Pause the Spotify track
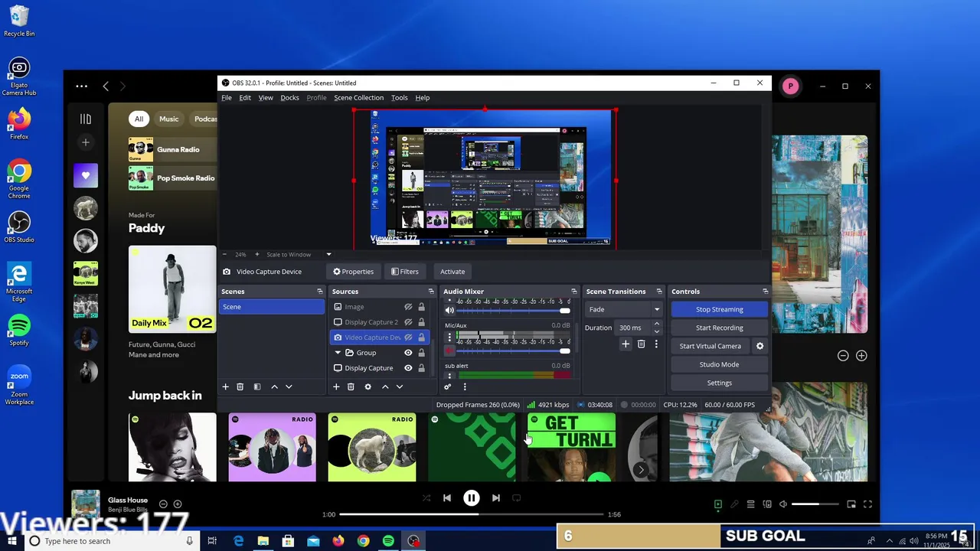This screenshot has height=551, width=980. click(x=472, y=498)
